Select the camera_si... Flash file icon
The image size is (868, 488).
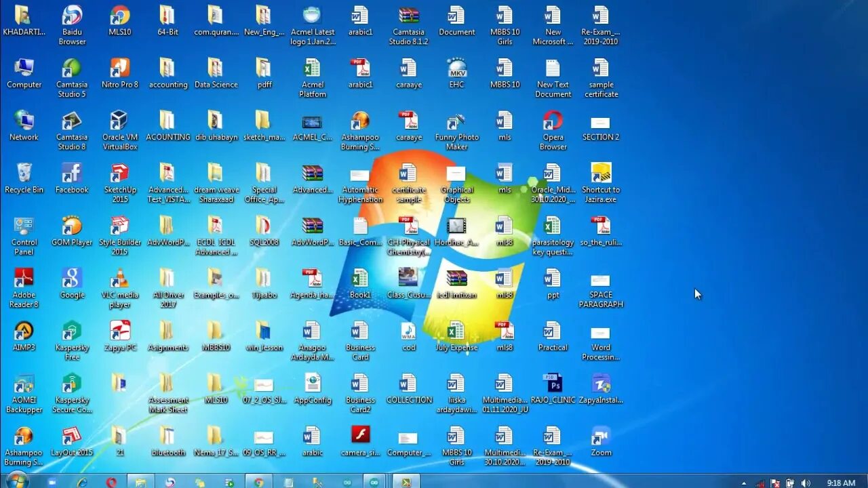coord(360,441)
